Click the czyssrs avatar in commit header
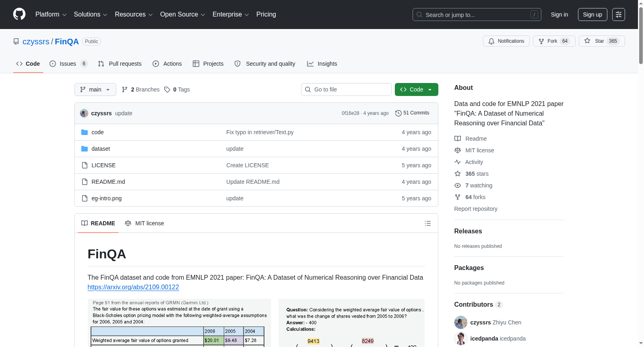 point(84,113)
